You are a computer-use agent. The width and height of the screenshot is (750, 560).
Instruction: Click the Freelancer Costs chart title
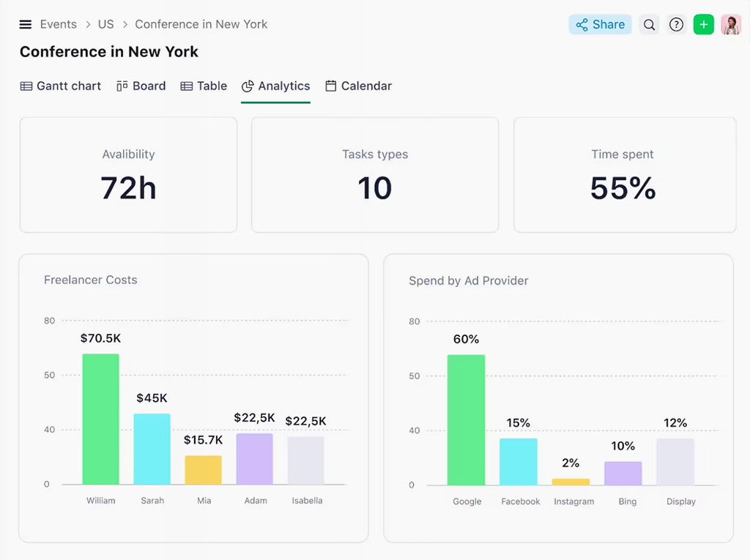coord(91,280)
